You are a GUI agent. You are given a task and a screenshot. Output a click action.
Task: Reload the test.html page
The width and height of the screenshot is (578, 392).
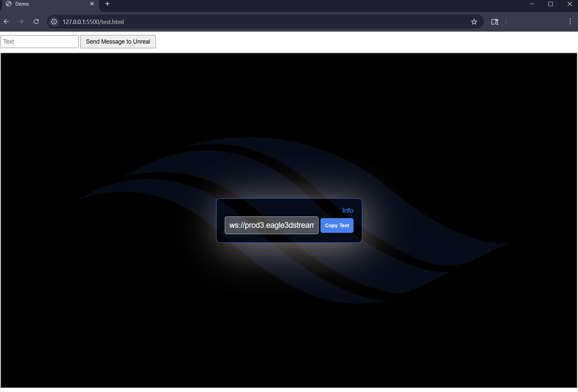coord(36,22)
